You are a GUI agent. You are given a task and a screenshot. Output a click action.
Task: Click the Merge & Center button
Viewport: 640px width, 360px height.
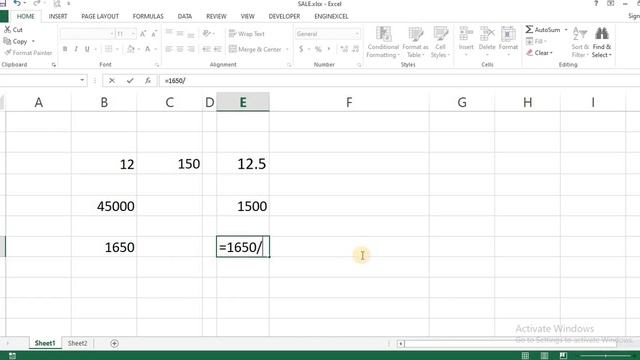[x=256, y=49]
